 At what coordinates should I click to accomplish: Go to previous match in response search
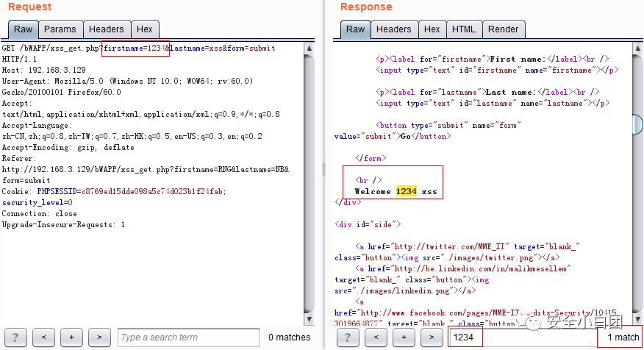(x=376, y=337)
